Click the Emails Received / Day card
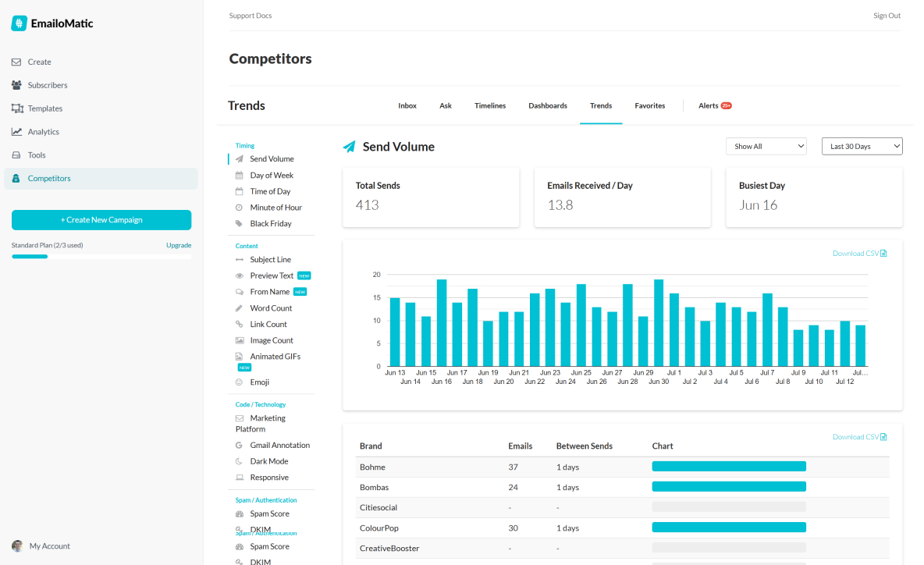This screenshot has height=565, width=924. tap(622, 197)
